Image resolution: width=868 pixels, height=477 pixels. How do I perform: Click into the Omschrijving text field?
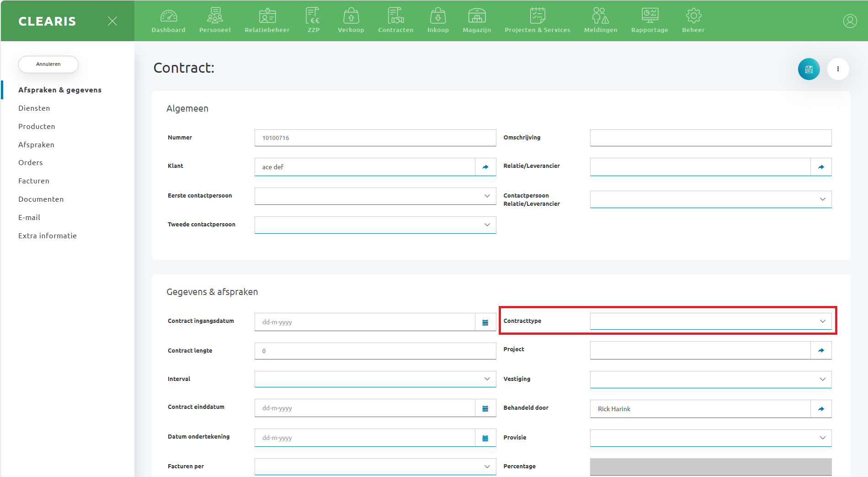pyautogui.click(x=710, y=138)
